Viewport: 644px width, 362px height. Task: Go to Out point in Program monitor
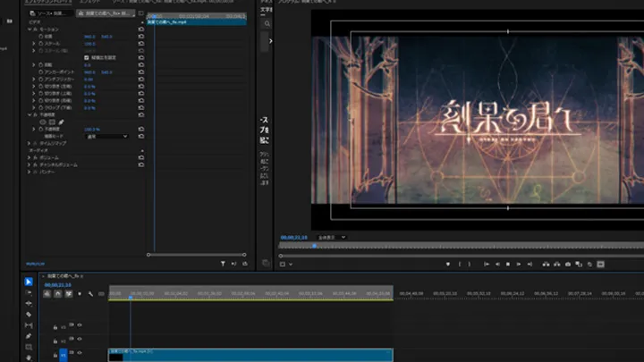(x=530, y=265)
